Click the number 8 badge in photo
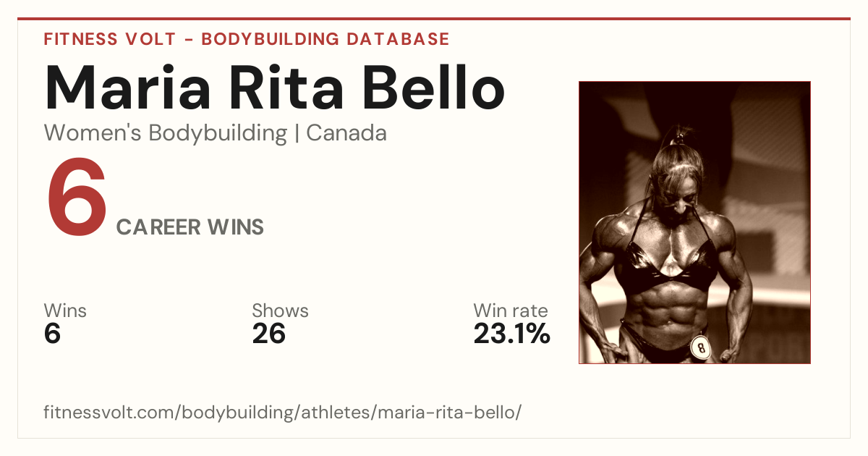The image size is (868, 456). [x=700, y=348]
